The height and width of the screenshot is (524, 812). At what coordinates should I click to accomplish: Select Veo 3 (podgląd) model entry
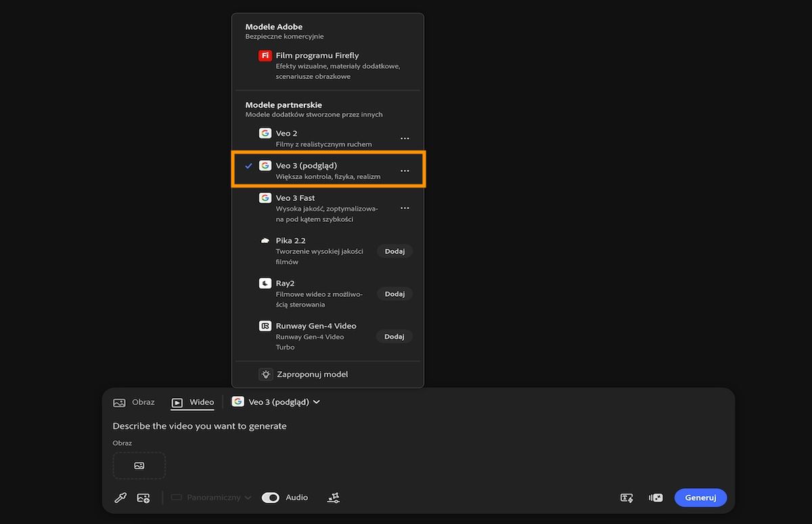pyautogui.click(x=328, y=170)
